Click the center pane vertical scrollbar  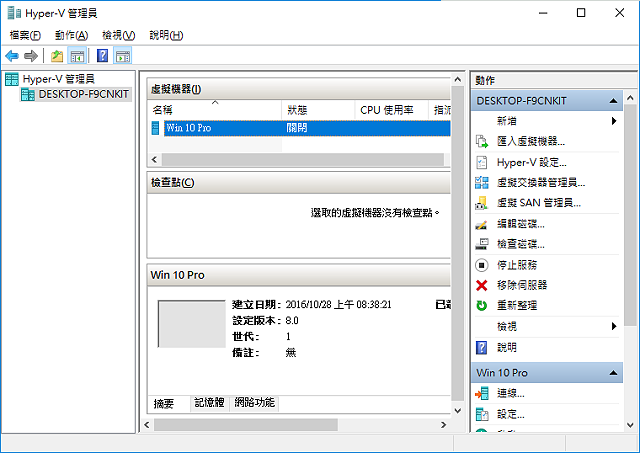pos(457,244)
